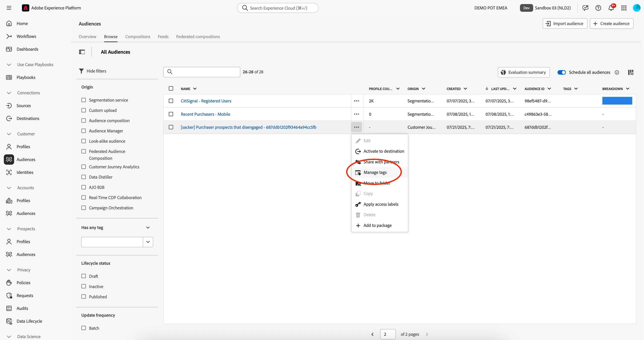Switch to the Overview tab
The image size is (644, 340).
88,37
